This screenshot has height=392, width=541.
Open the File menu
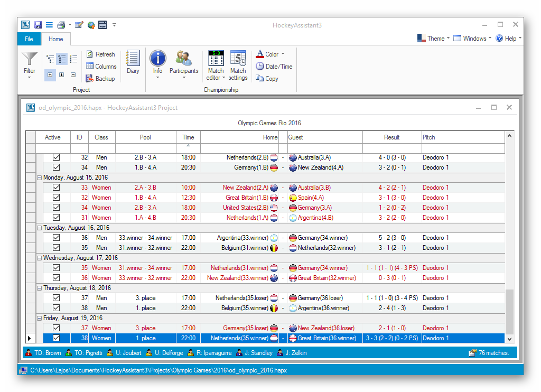tap(29, 39)
